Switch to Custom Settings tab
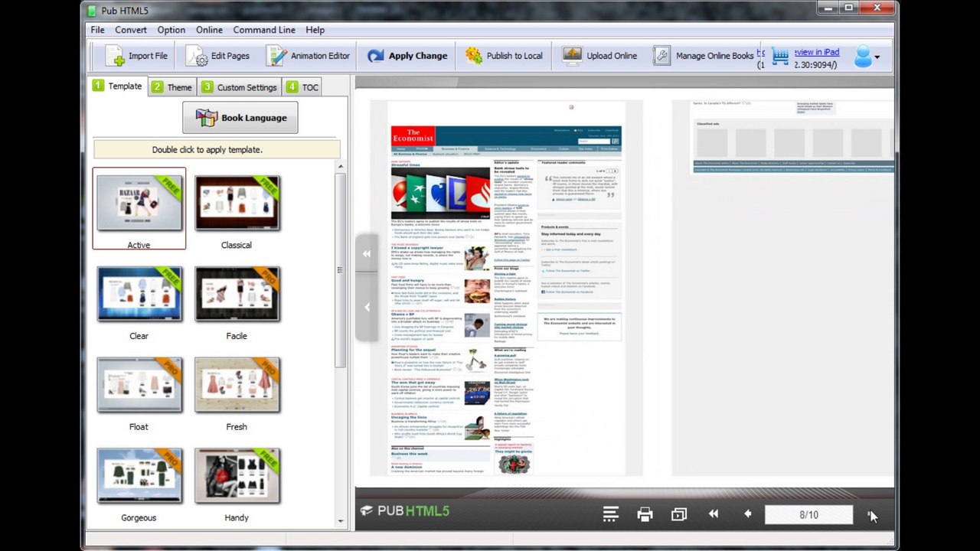980x551 pixels. coord(240,87)
